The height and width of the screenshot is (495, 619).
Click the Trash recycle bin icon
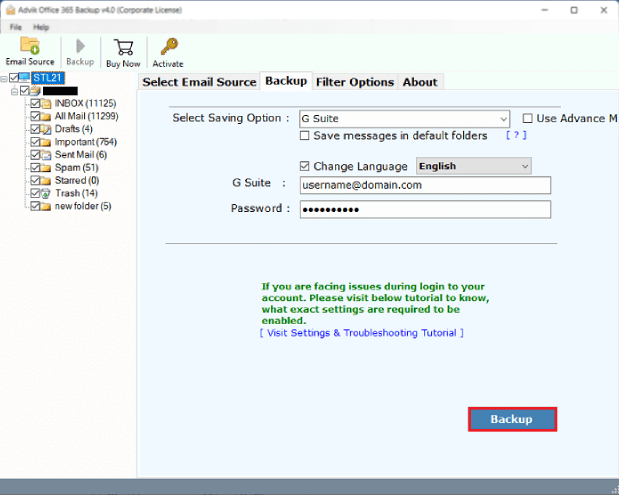pos(47,193)
